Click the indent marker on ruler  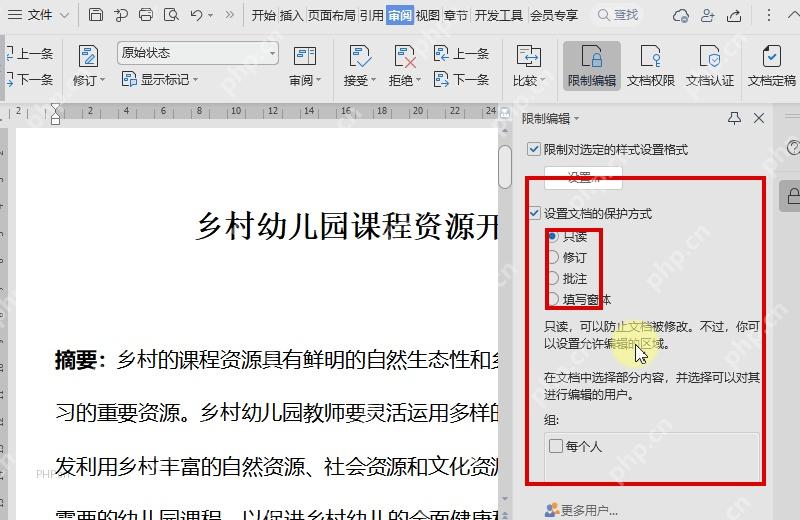pyautogui.click(x=56, y=113)
